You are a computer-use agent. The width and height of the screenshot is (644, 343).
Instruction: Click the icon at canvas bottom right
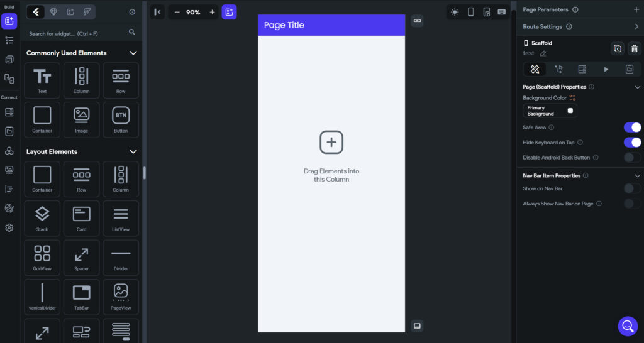tap(417, 326)
